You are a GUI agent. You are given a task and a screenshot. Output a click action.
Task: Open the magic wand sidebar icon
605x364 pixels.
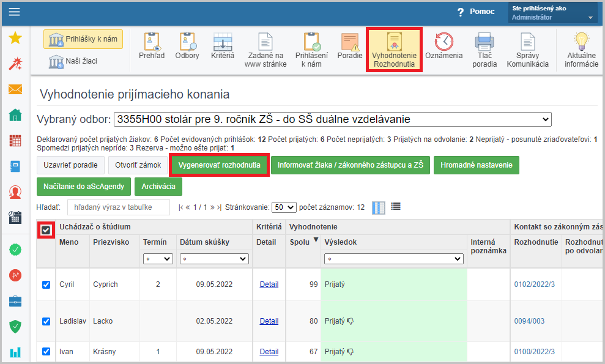pos(15,64)
